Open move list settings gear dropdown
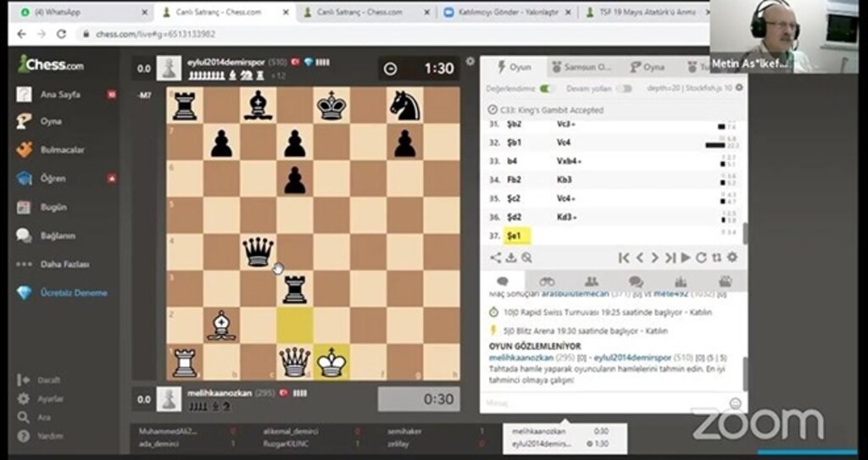Viewport: 868px width, 460px height. click(x=732, y=258)
